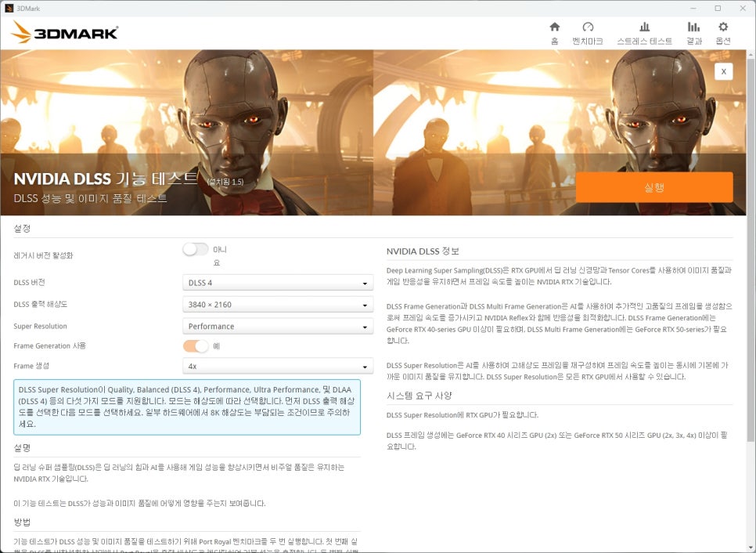Viewport: 756px width, 553px height.
Task: Click the Super Resolution setting label
Action: [40, 326]
